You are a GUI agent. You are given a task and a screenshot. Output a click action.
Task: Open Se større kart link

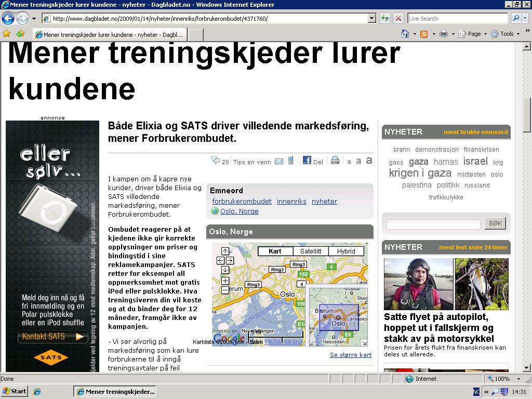click(x=351, y=354)
